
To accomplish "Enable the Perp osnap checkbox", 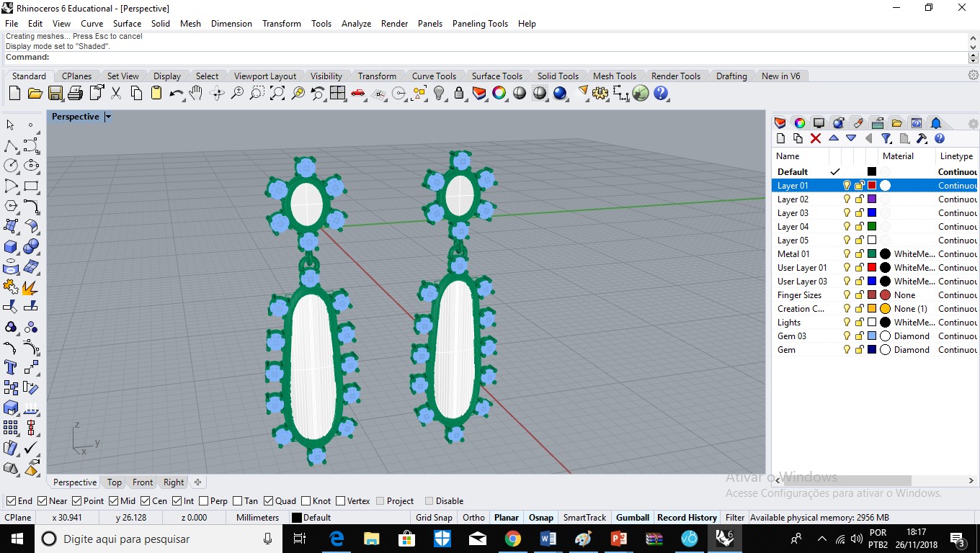I will coord(203,501).
